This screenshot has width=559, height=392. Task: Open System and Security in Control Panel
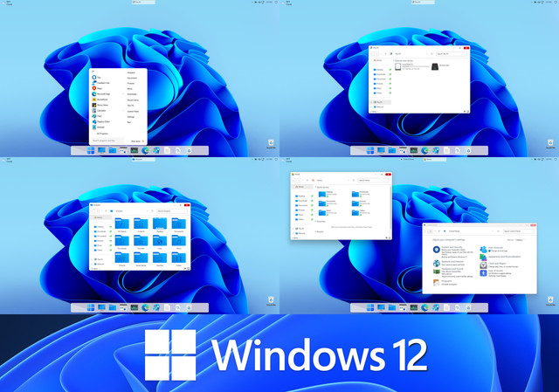[452, 247]
